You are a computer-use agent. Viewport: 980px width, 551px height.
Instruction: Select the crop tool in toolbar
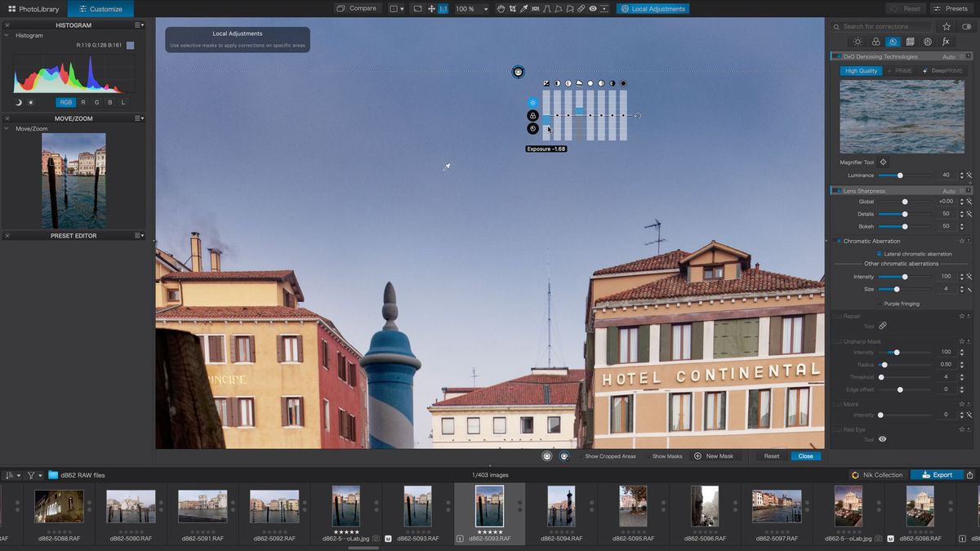tap(512, 8)
